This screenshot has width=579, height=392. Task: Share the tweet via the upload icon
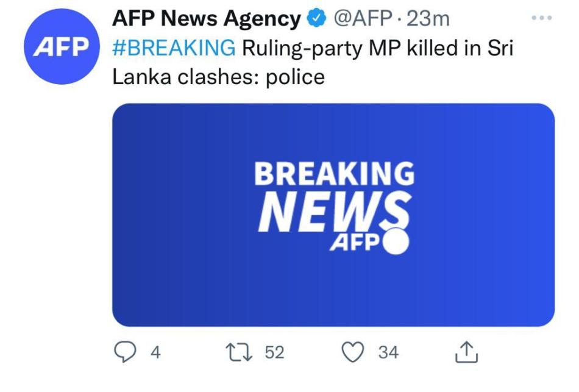tap(466, 352)
